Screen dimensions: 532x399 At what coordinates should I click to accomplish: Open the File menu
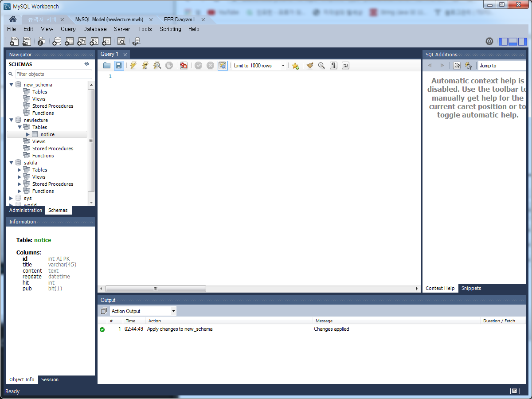(12, 29)
